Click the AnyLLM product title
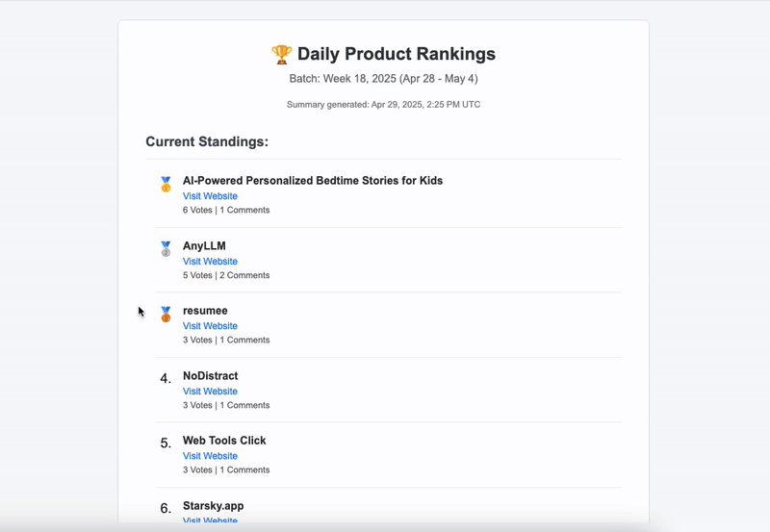This screenshot has width=770, height=532. (x=204, y=246)
